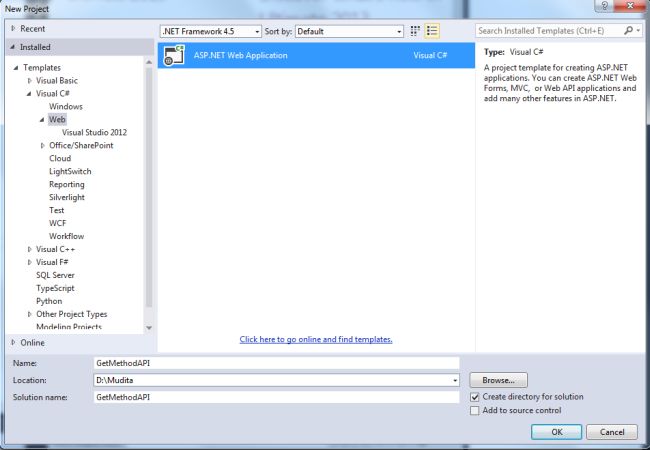The image size is (650, 450).
Task: Expand the Visual F# node arrow
Action: click(29, 262)
